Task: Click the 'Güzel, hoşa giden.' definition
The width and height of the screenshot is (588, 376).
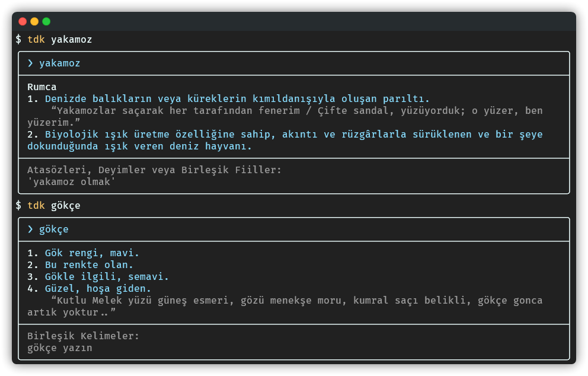Action: 98,289
